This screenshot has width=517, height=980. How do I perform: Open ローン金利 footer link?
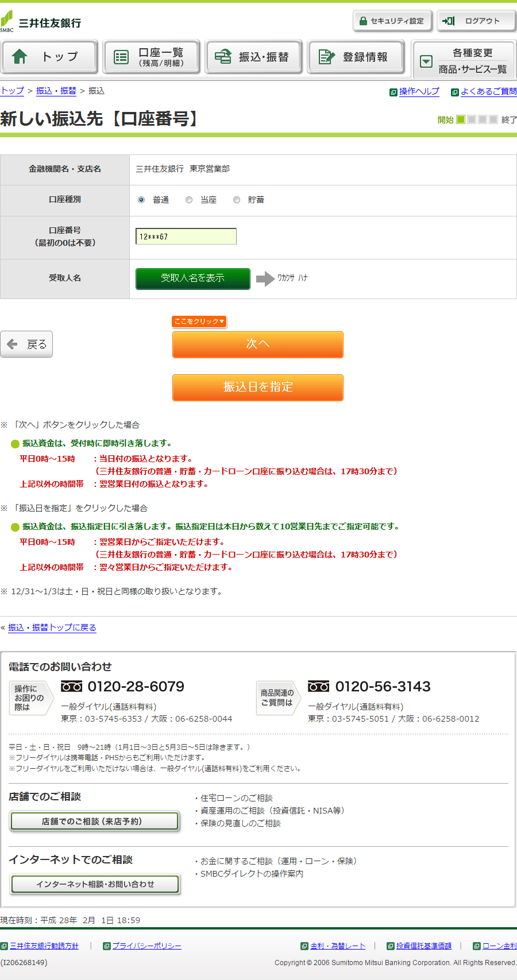click(500, 946)
